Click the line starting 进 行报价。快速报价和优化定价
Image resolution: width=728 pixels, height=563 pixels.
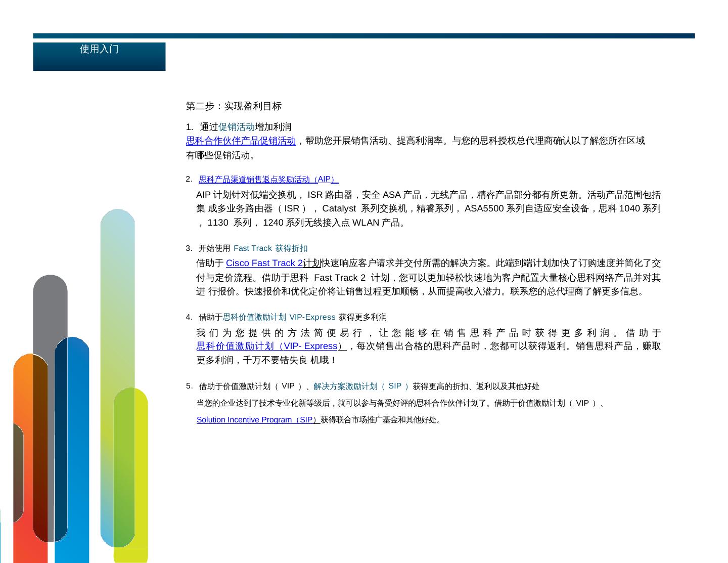click(x=421, y=291)
